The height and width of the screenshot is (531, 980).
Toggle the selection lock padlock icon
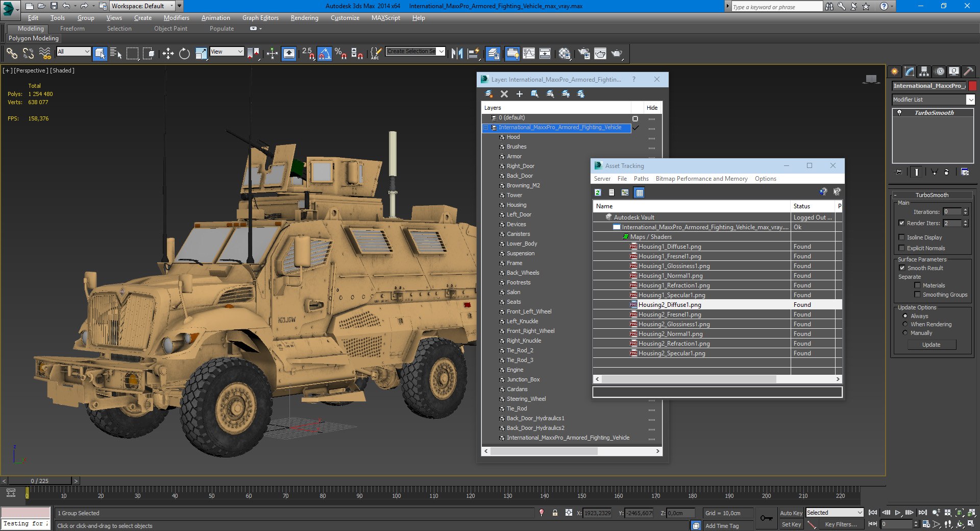tap(555, 513)
